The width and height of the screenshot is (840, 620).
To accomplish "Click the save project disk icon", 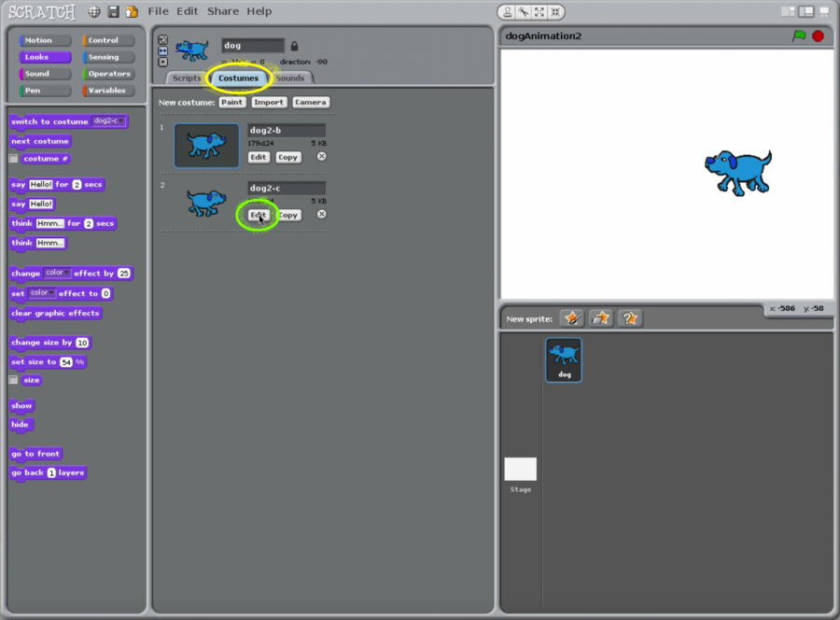I will pyautogui.click(x=113, y=12).
